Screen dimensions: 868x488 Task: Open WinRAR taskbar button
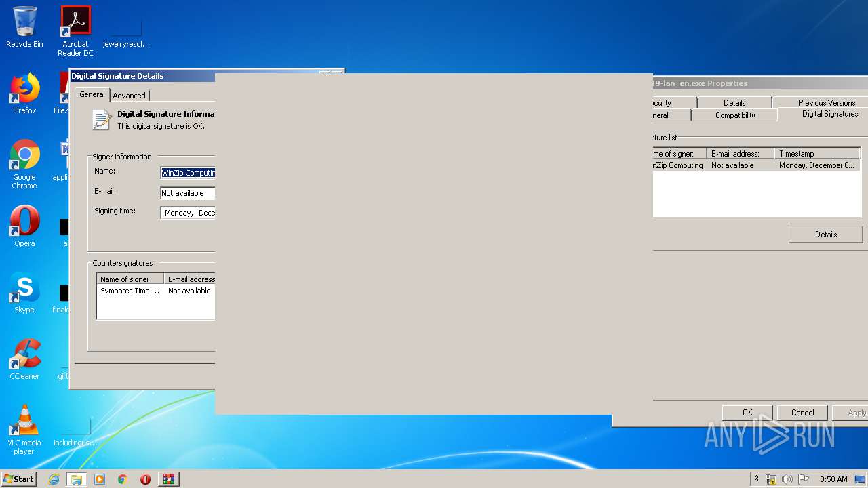[168, 479]
